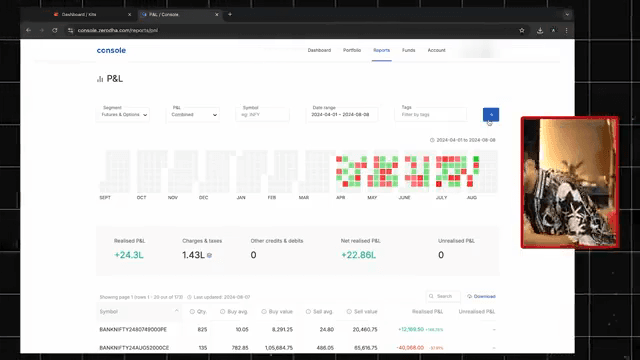Open the browser downloads icon
The height and width of the screenshot is (360, 640).
(540, 30)
